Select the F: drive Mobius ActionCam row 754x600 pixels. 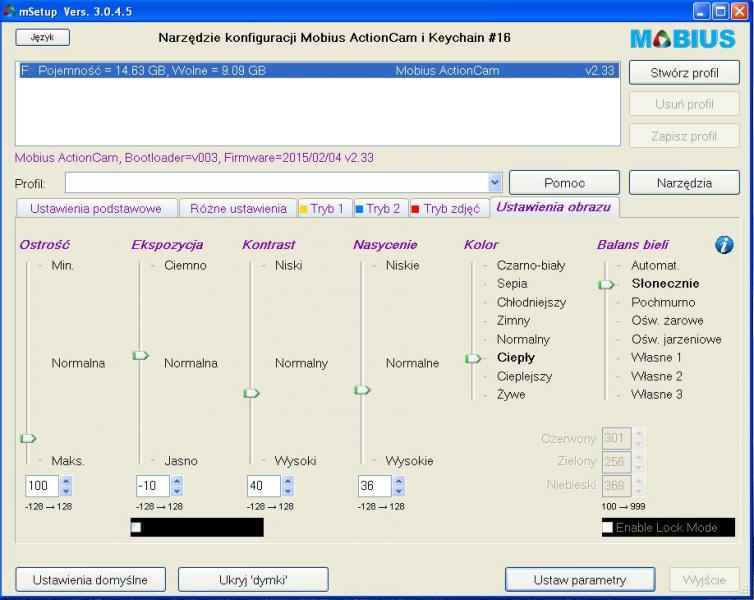[315, 71]
